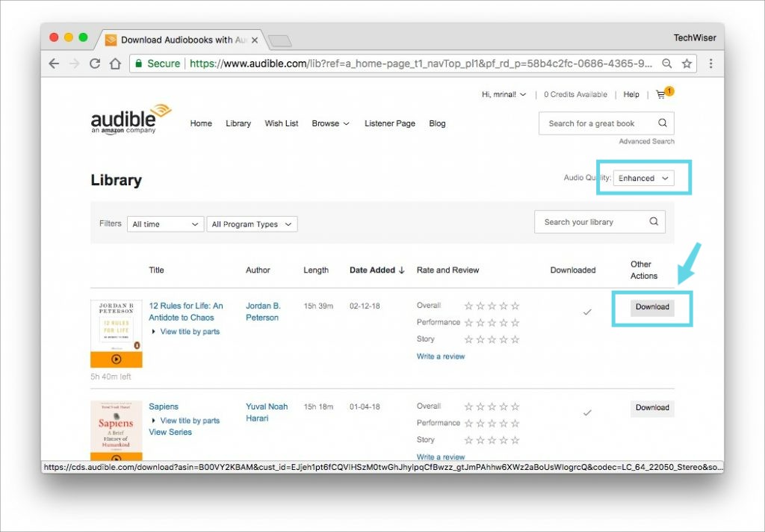765x532 pixels.
Task: Click the browser back arrow
Action: click(x=54, y=64)
